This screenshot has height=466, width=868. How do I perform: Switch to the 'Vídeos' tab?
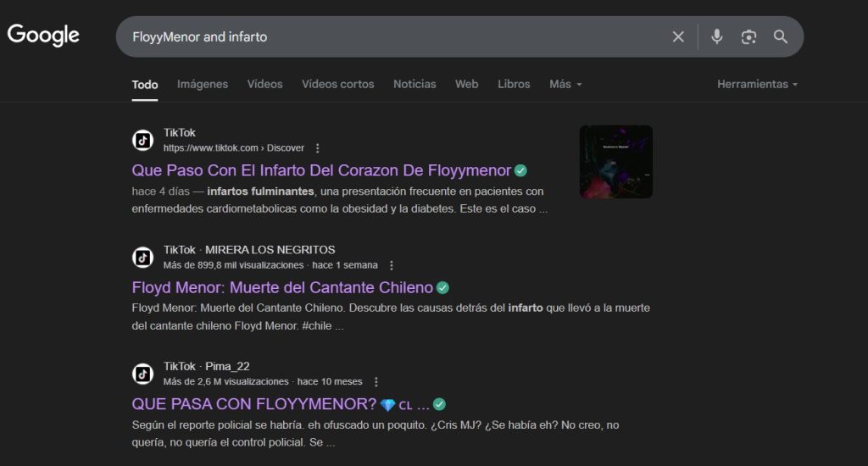click(x=264, y=84)
